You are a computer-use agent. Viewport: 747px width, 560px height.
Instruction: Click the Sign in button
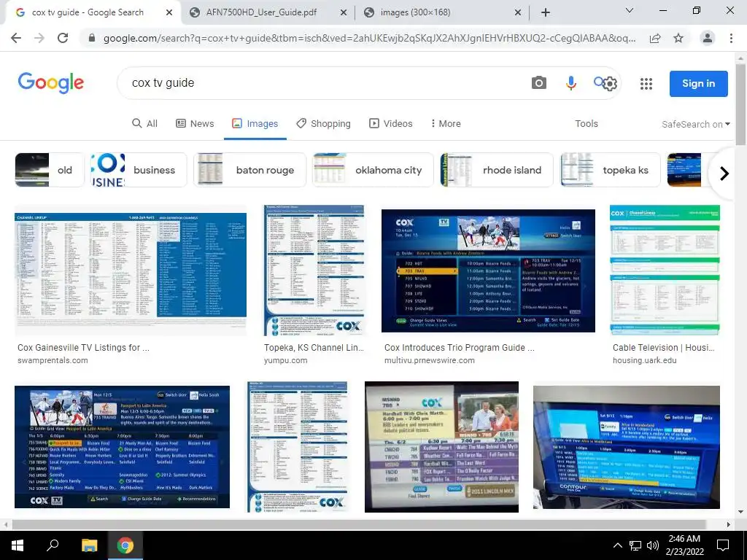pos(698,84)
